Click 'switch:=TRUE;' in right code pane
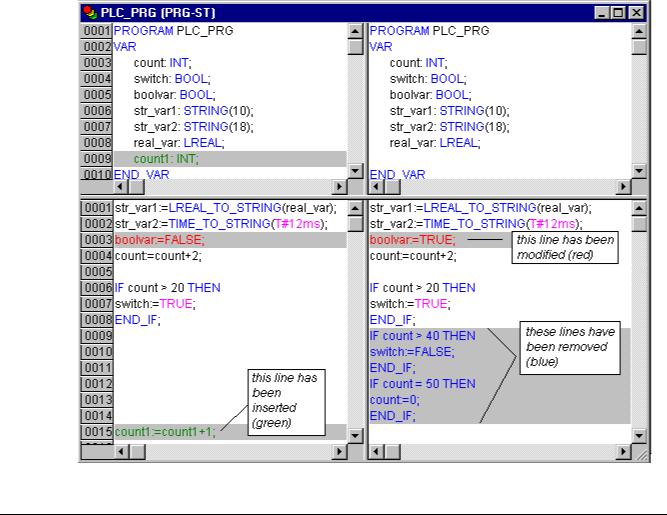Screen dimensions: 667x515 tap(410, 304)
